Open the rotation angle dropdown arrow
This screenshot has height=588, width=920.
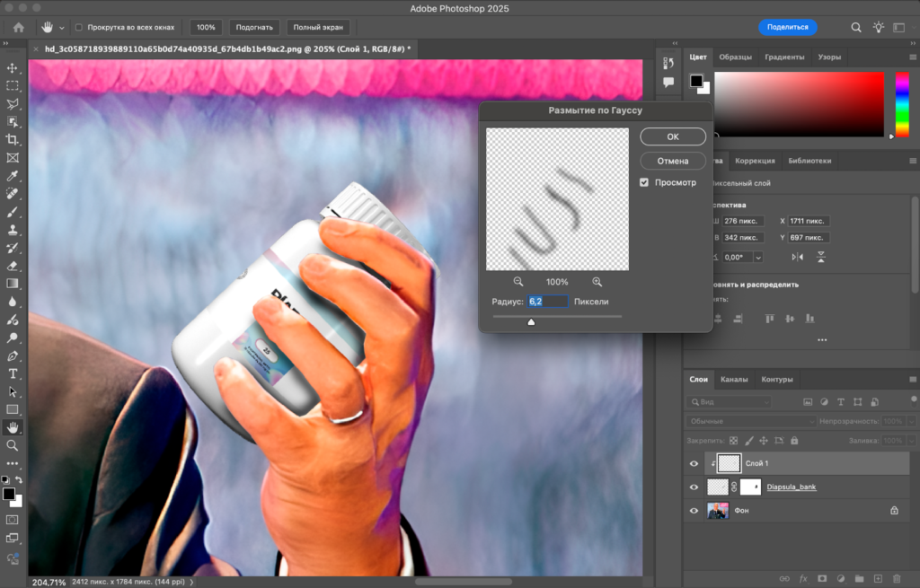[758, 258]
